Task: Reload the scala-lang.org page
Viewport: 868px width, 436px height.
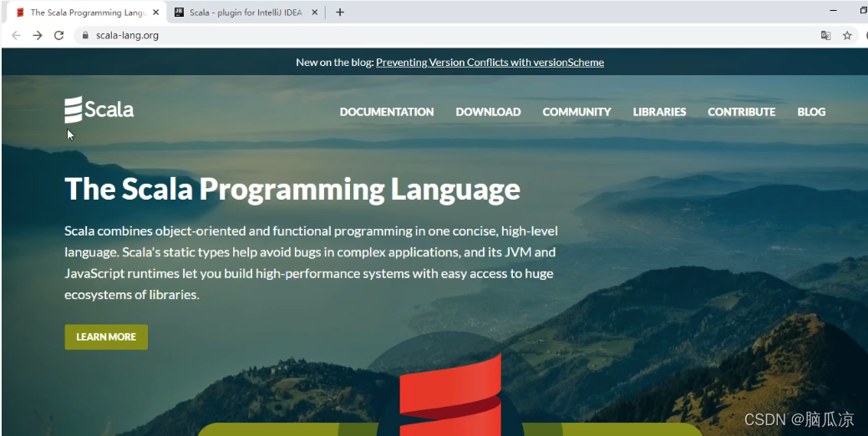Action: click(x=58, y=35)
